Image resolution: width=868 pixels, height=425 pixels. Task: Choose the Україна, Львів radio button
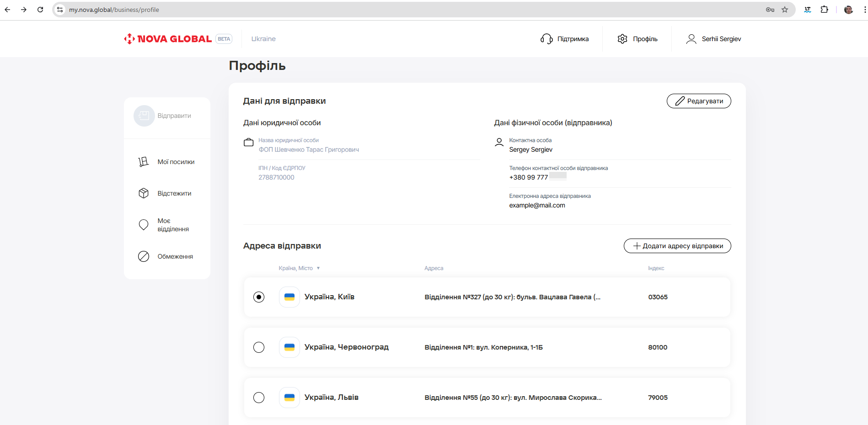[259, 398]
